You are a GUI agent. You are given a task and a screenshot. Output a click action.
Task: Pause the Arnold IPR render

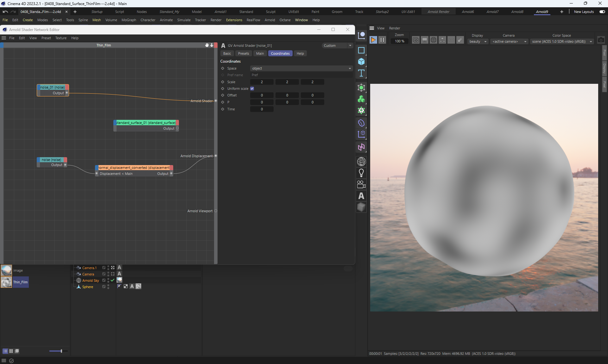[382, 40]
